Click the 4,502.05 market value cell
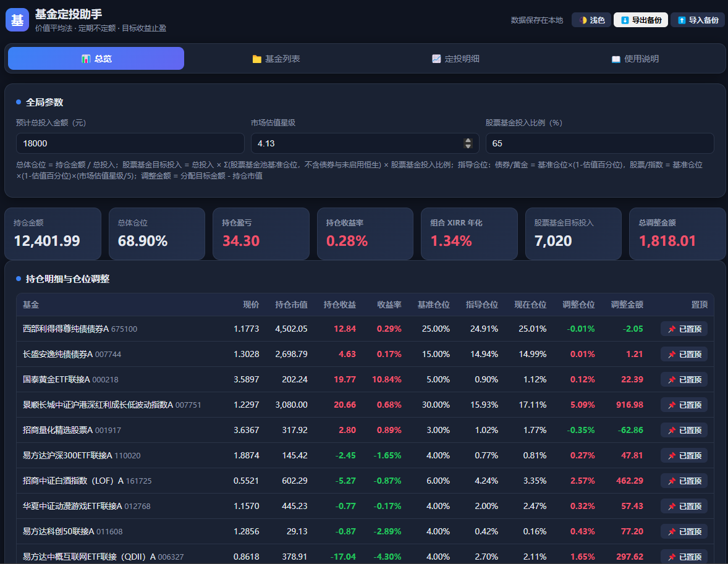 (x=291, y=329)
